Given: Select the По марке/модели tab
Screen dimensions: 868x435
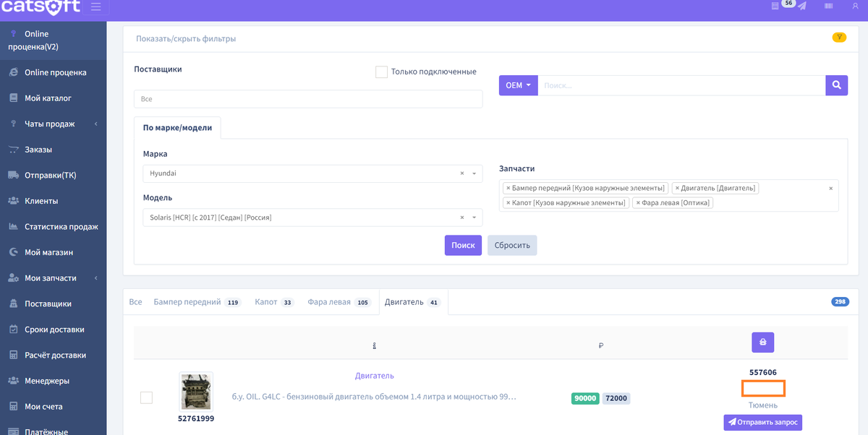Looking at the screenshot, I should coord(177,127).
